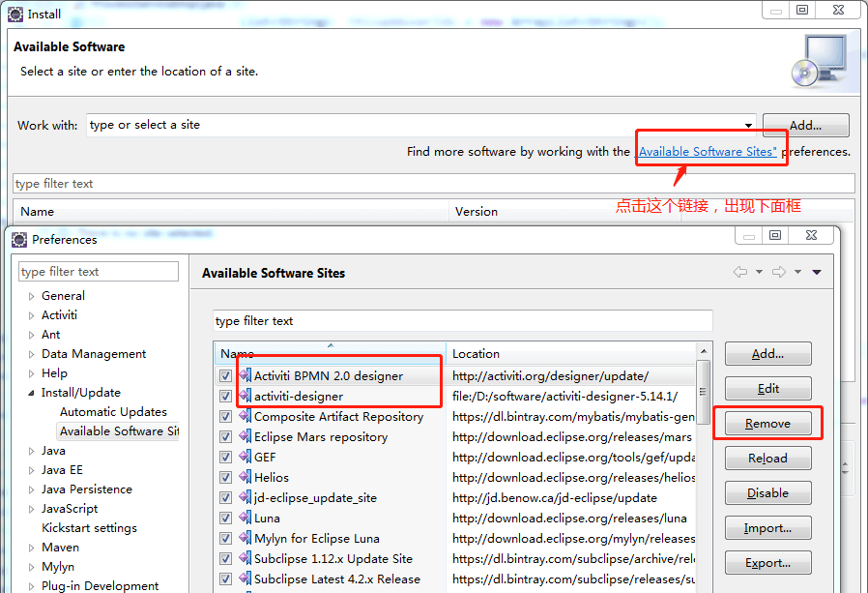The width and height of the screenshot is (868, 593).
Task: Click the Disable button
Action: [767, 492]
